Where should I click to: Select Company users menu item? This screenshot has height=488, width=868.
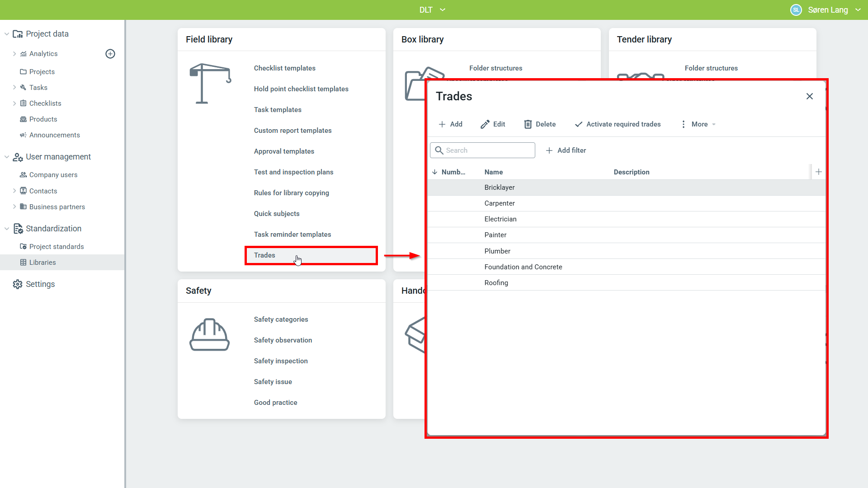[53, 175]
